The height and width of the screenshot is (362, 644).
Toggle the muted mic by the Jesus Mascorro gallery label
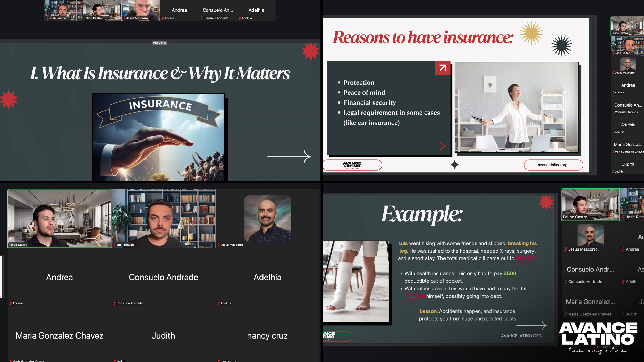218,245
